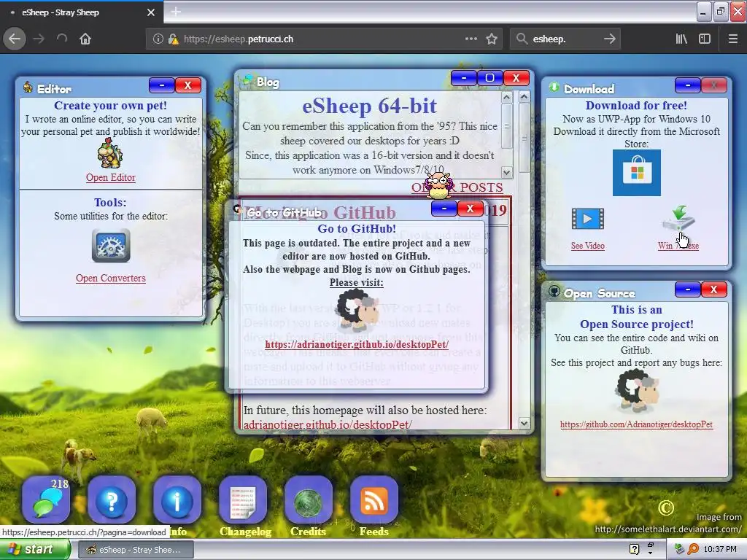
Task: Click the See Video film icon
Action: coord(587,219)
